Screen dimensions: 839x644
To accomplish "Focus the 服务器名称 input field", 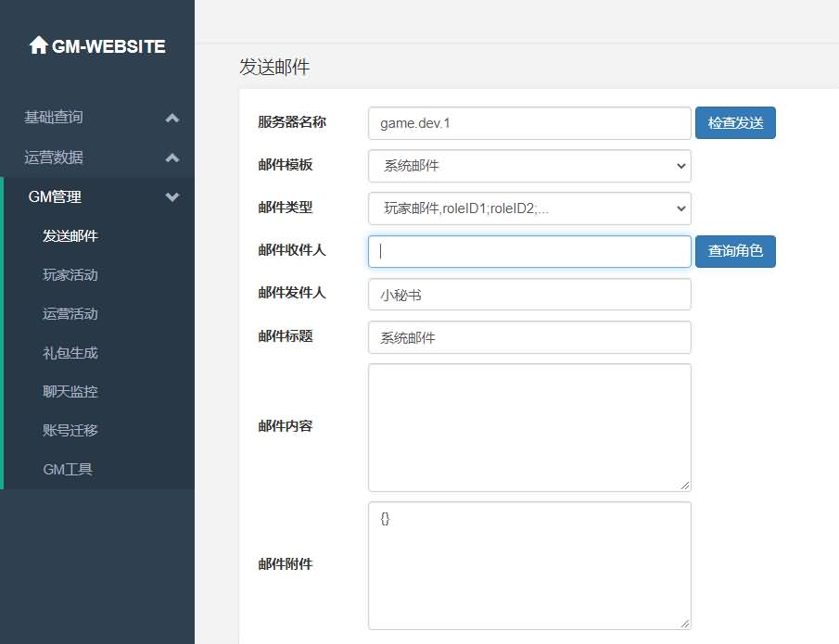I will [x=529, y=123].
